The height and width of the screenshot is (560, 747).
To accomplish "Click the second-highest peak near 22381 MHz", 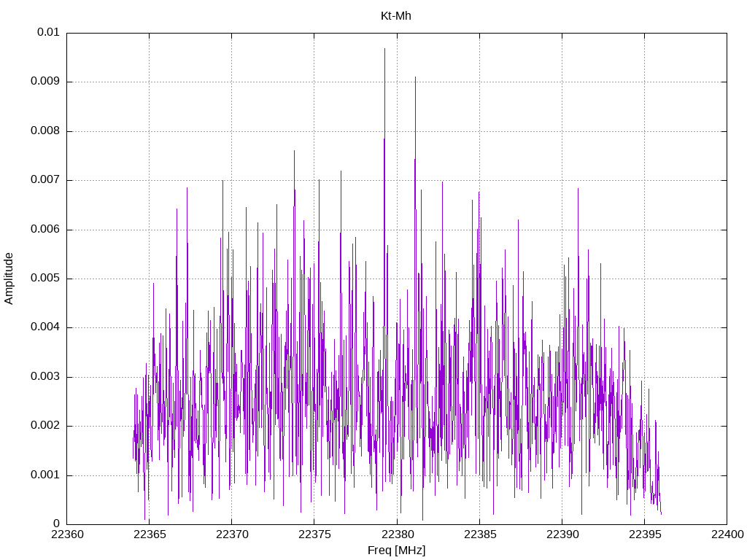I will [x=415, y=77].
